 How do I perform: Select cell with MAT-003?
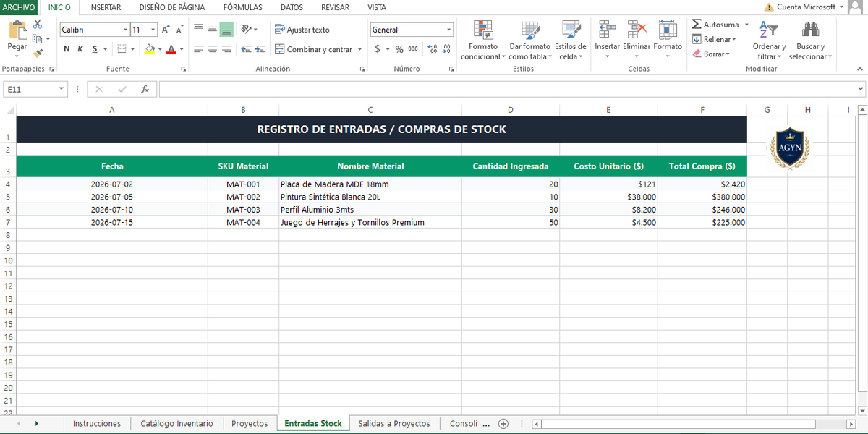tap(243, 210)
